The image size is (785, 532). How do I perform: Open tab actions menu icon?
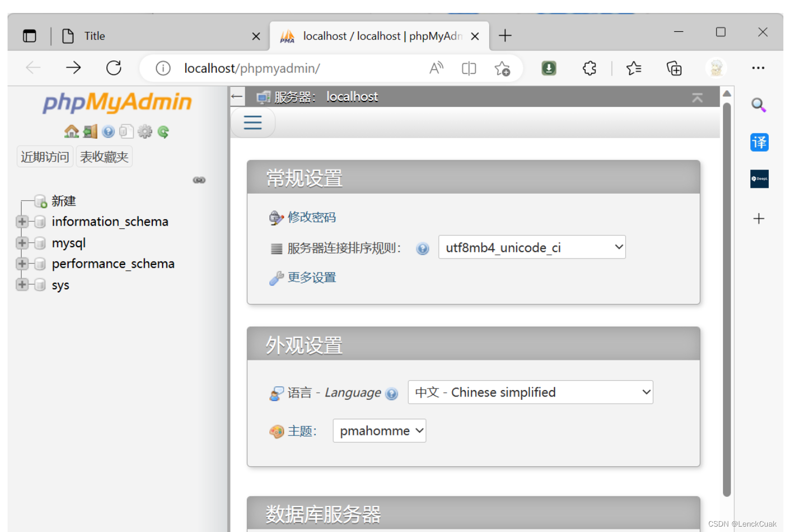pyautogui.click(x=30, y=36)
